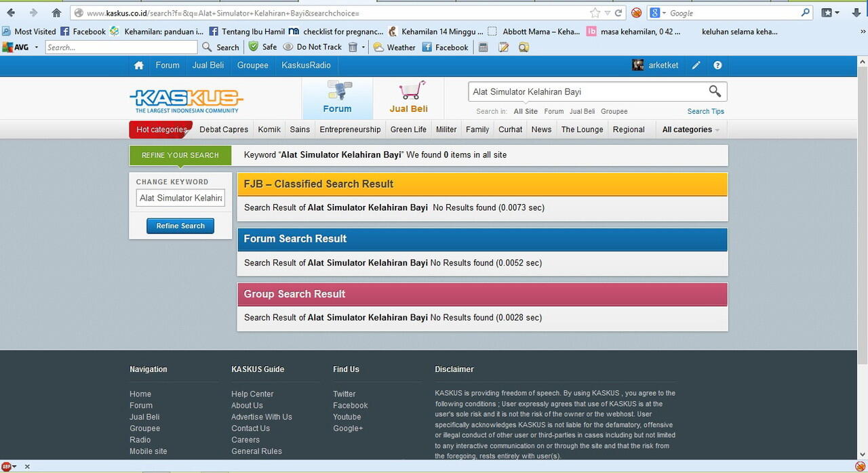Open the Help Center footer link
This screenshot has width=868, height=473.
[x=252, y=394]
